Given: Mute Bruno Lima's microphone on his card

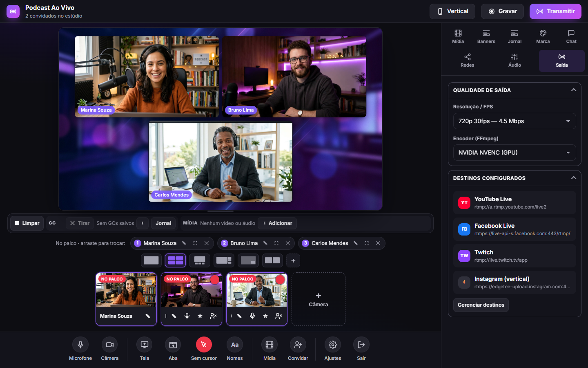Looking at the screenshot, I should (x=187, y=316).
